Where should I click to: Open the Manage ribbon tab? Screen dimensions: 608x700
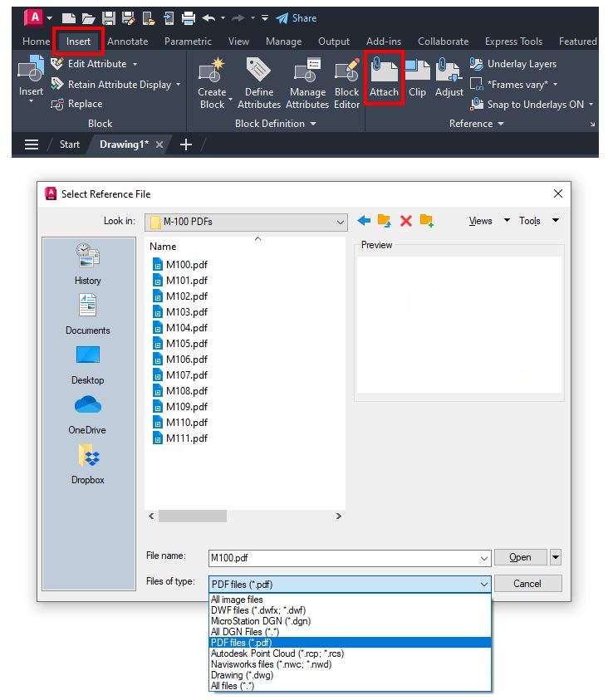pyautogui.click(x=283, y=42)
